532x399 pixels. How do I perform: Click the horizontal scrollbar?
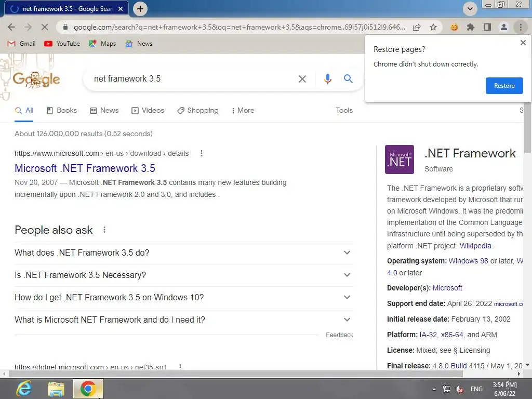click(x=236, y=374)
